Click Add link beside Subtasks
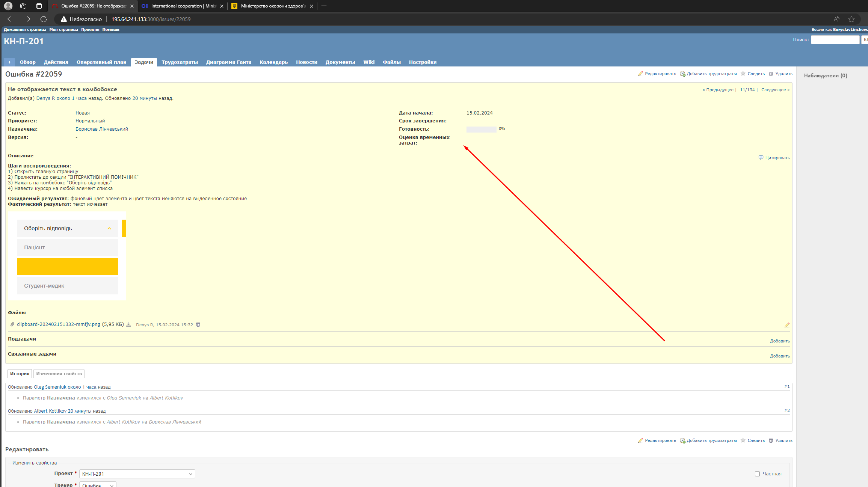 [780, 341]
